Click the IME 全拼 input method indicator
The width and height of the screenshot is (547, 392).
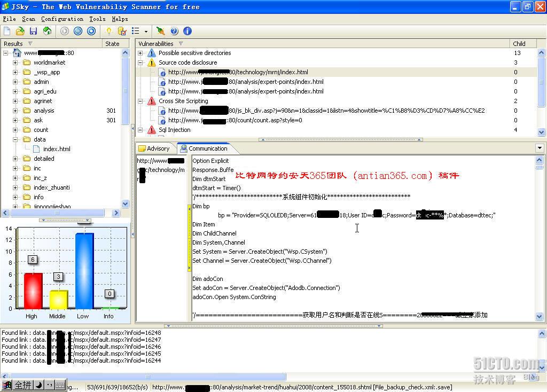[23, 386]
